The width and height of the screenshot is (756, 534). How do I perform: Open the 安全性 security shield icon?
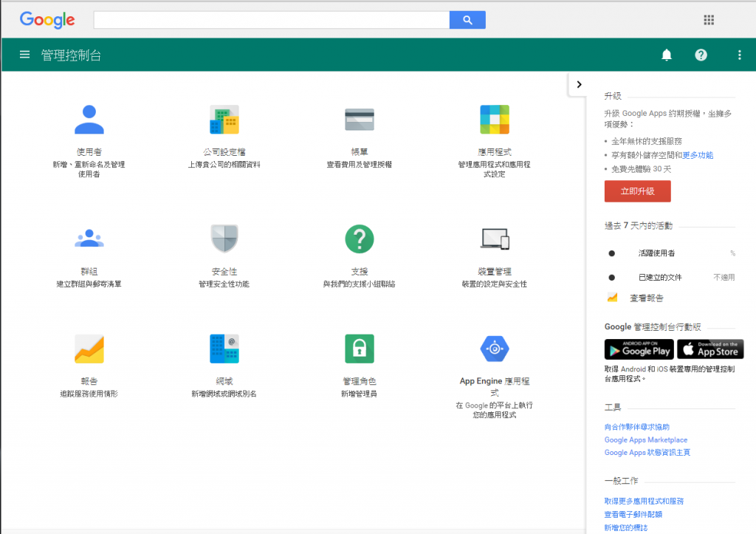click(x=224, y=239)
